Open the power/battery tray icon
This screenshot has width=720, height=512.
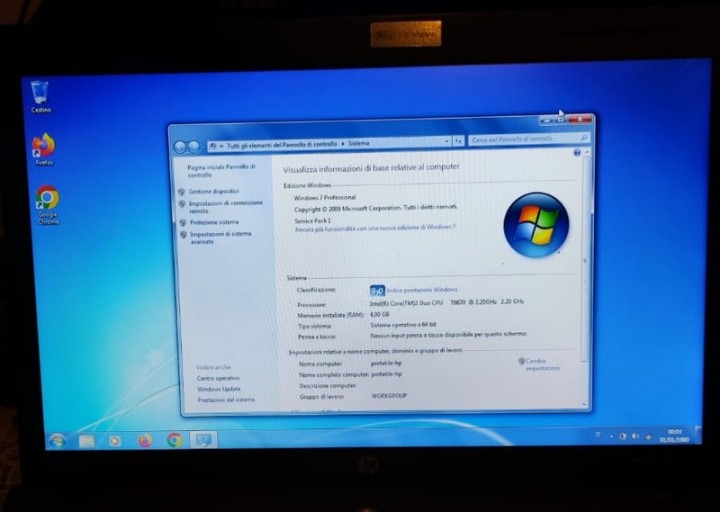click(623, 436)
